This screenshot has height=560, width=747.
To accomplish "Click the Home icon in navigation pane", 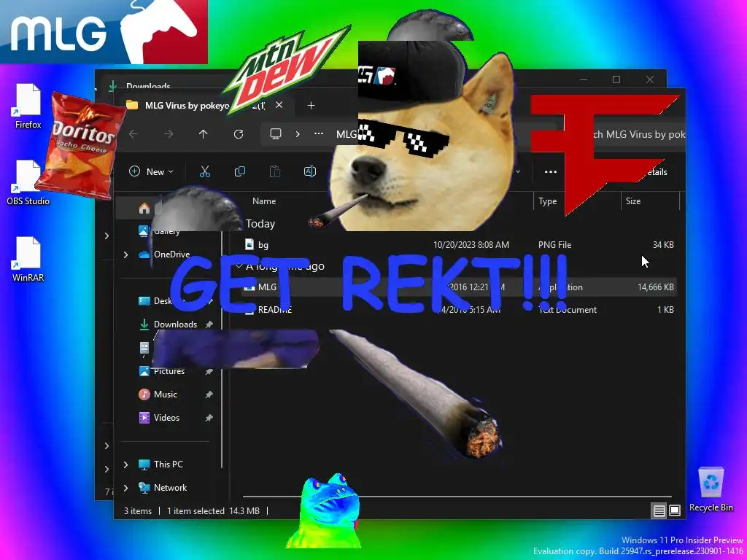I will (144, 208).
